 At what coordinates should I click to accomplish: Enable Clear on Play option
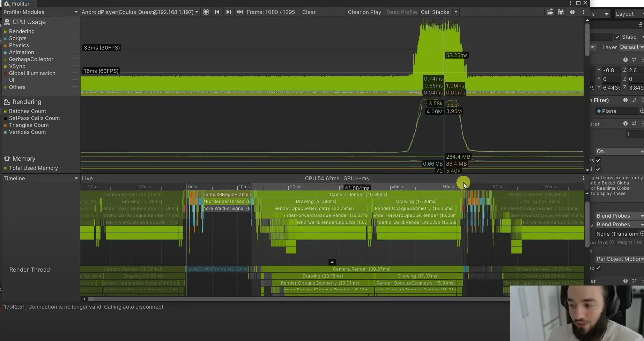pos(364,12)
